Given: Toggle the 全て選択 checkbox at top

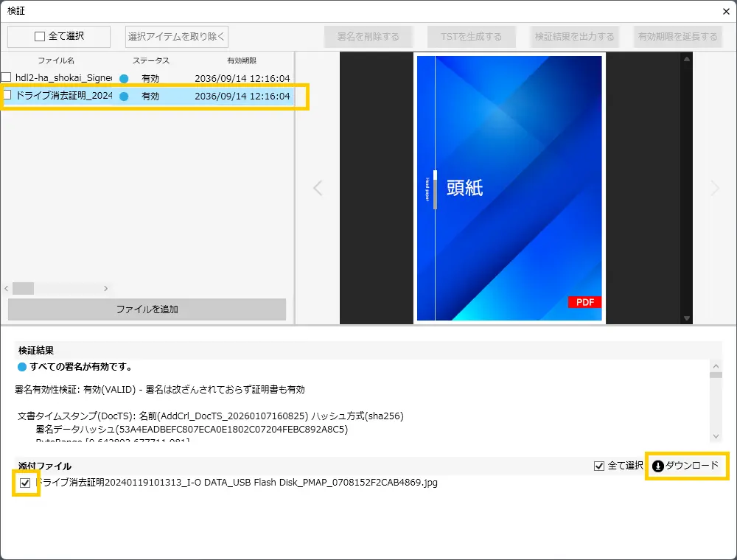Looking at the screenshot, I should (x=40, y=36).
